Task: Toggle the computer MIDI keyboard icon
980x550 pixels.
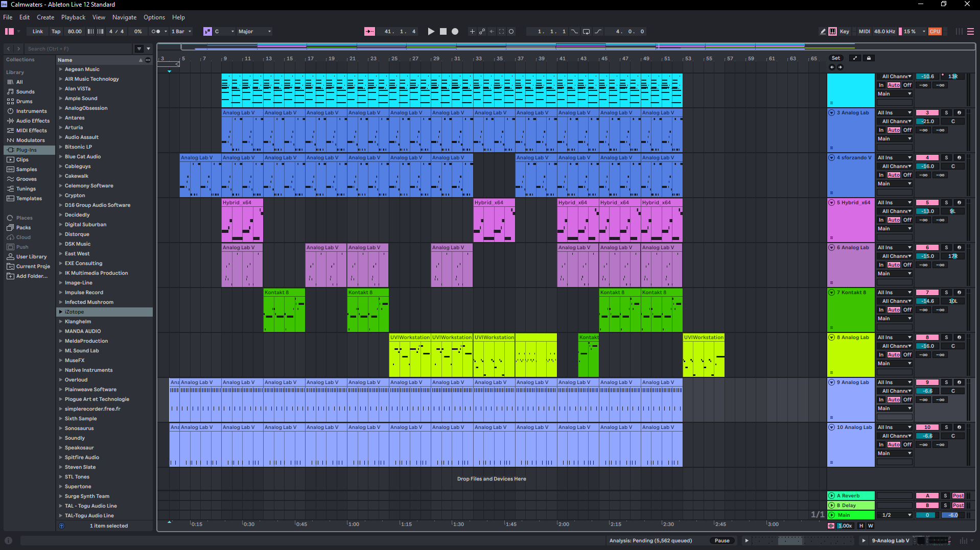Action: pyautogui.click(x=833, y=32)
